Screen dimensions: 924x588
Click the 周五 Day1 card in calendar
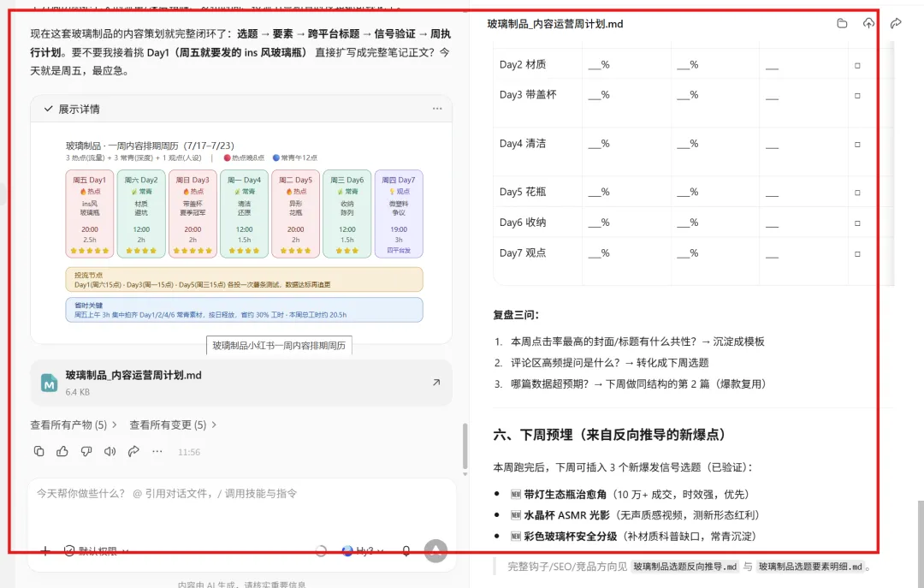click(x=90, y=214)
